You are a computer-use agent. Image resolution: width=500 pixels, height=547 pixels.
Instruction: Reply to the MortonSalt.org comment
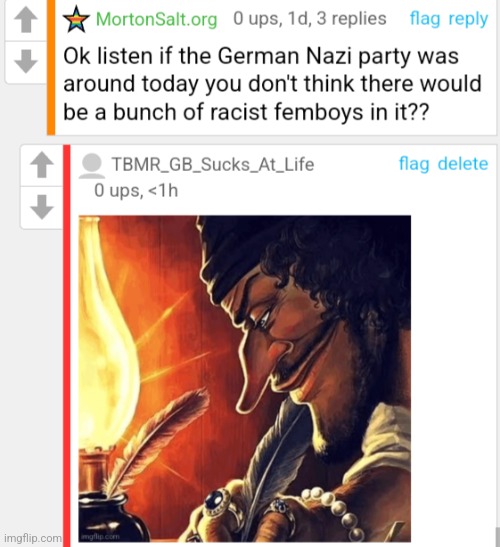(x=468, y=20)
